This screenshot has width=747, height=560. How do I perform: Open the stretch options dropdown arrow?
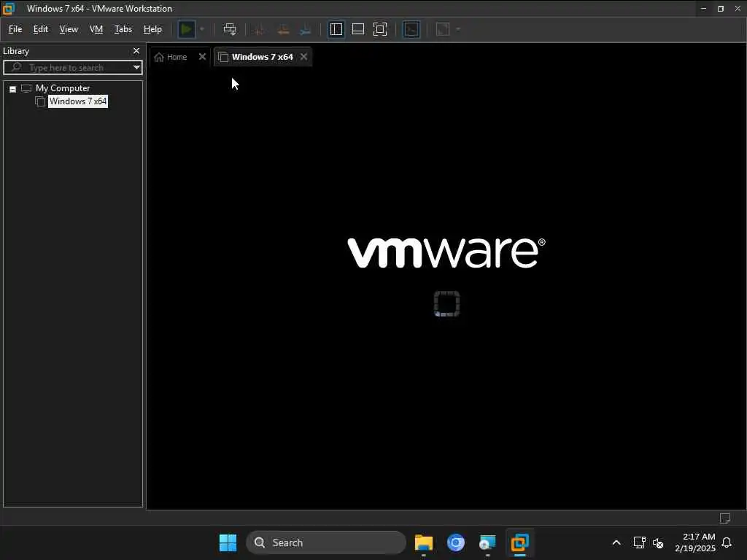[x=458, y=29]
